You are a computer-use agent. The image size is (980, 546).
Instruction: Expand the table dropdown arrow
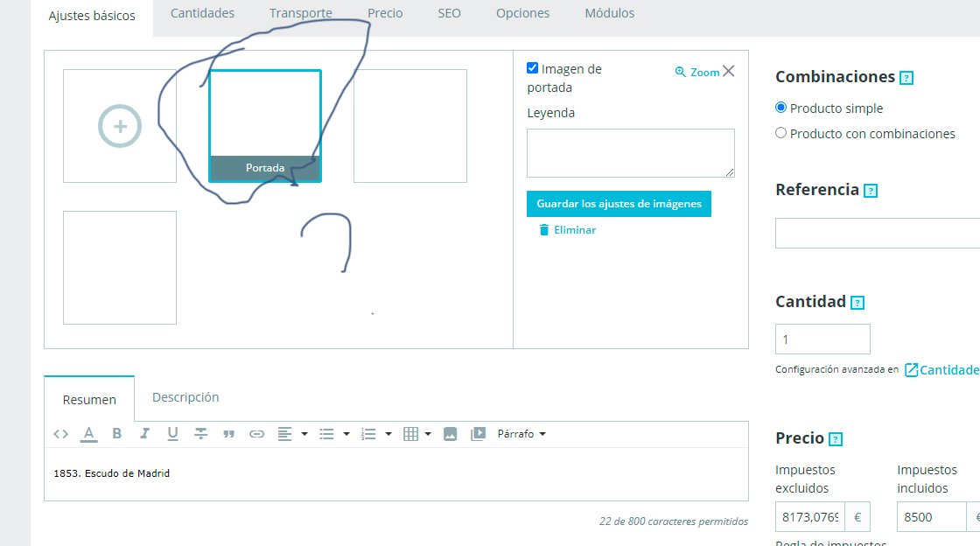click(x=428, y=433)
